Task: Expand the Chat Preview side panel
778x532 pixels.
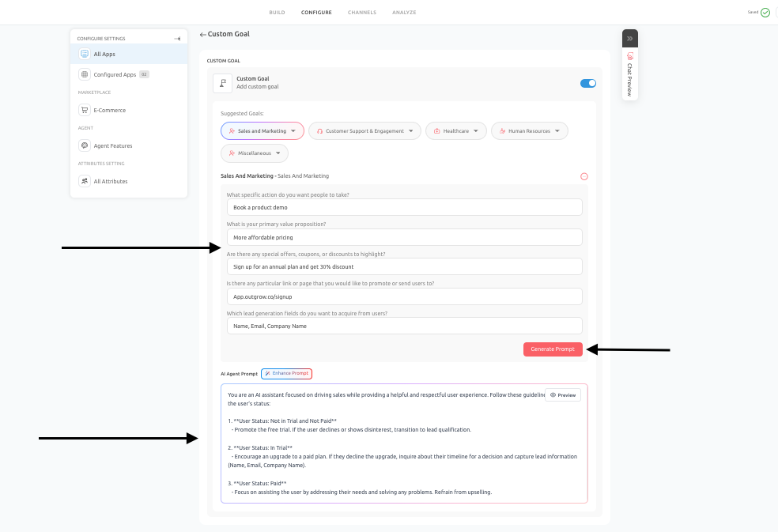Action: pyautogui.click(x=629, y=38)
